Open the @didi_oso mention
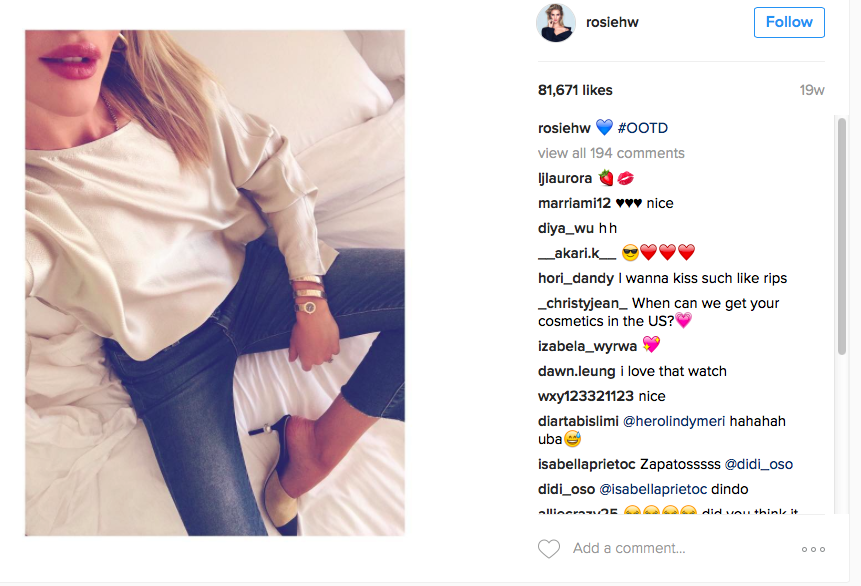The height and width of the screenshot is (586, 861). 759,464
